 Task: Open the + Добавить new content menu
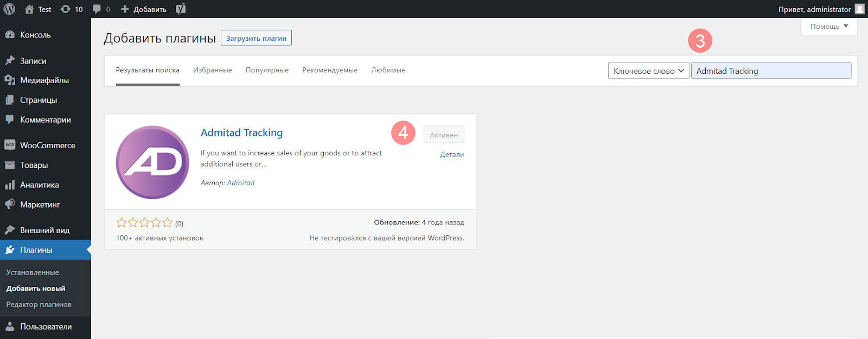click(144, 9)
